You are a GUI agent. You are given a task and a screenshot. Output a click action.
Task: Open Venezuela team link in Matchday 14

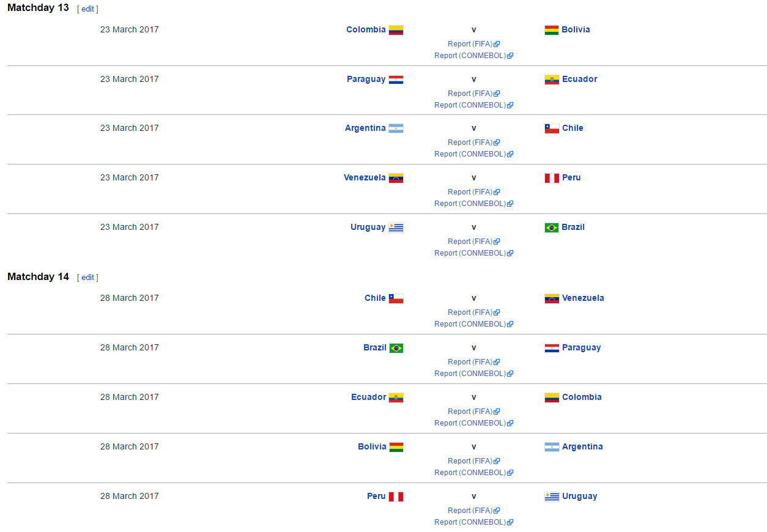coord(583,298)
